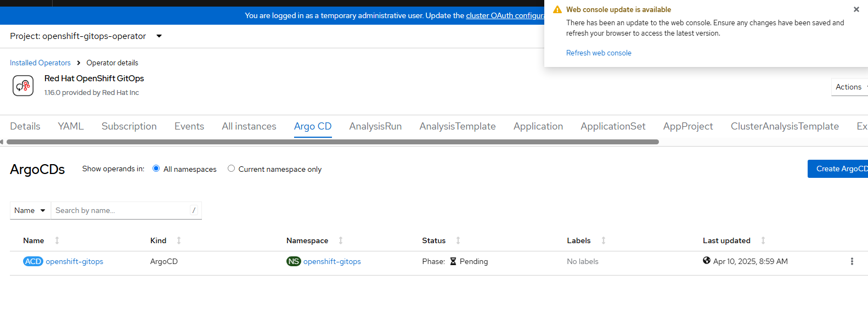The width and height of the screenshot is (868, 331).
Task: Click the NS namespace badge
Action: click(x=294, y=261)
